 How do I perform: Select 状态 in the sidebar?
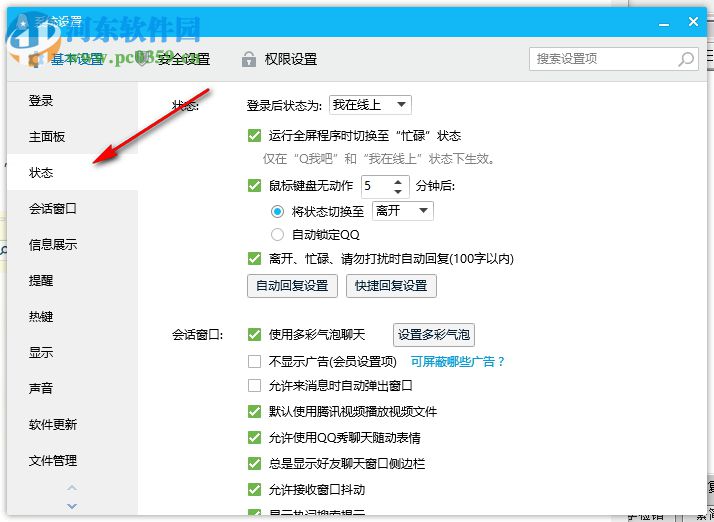(72, 173)
